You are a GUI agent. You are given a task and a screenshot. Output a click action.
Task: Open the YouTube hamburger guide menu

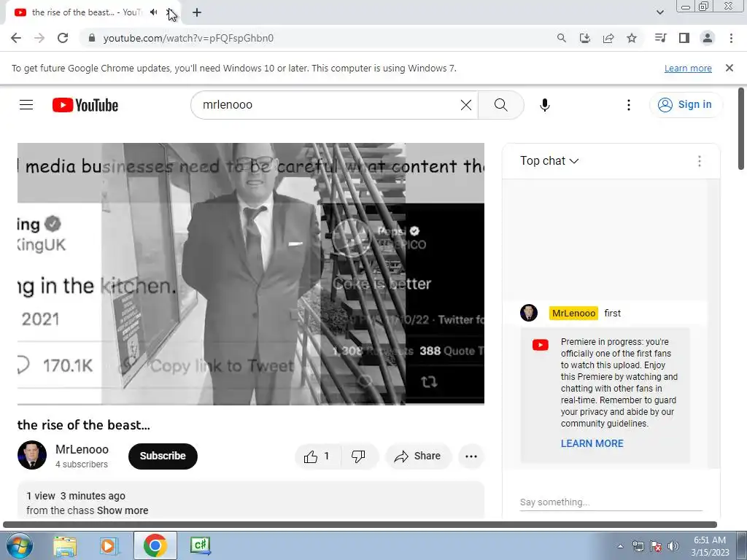[x=26, y=105]
